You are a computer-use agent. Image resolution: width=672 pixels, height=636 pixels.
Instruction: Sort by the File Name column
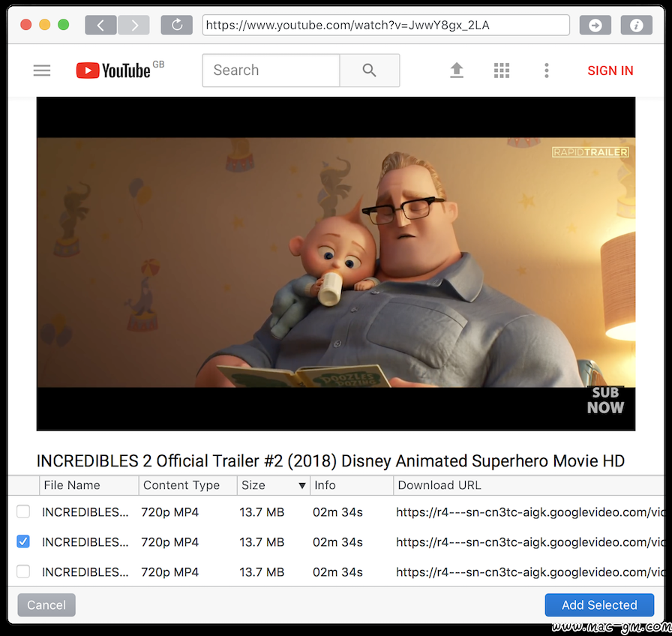89,485
